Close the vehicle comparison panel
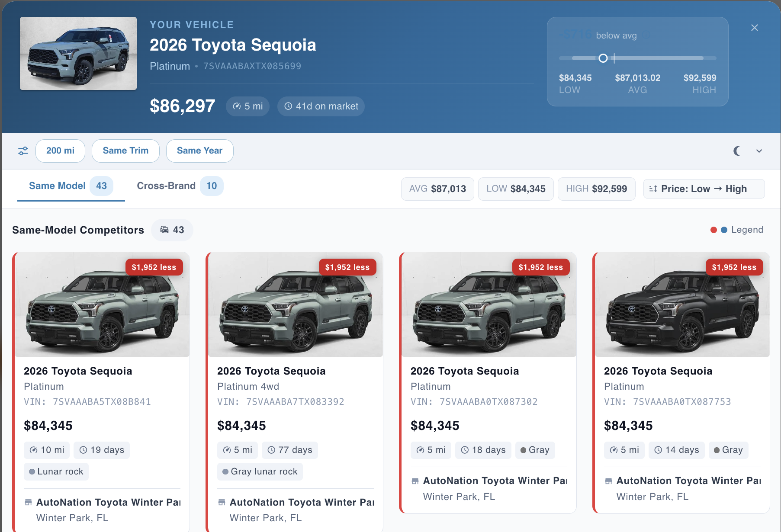Image resolution: width=781 pixels, height=532 pixels. coord(754,28)
